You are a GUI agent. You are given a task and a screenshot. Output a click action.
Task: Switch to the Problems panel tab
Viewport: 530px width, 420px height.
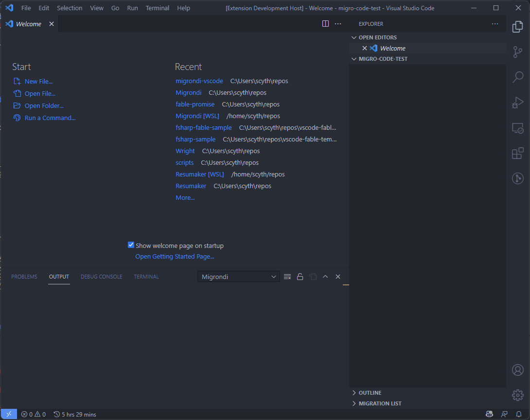pyautogui.click(x=24, y=277)
